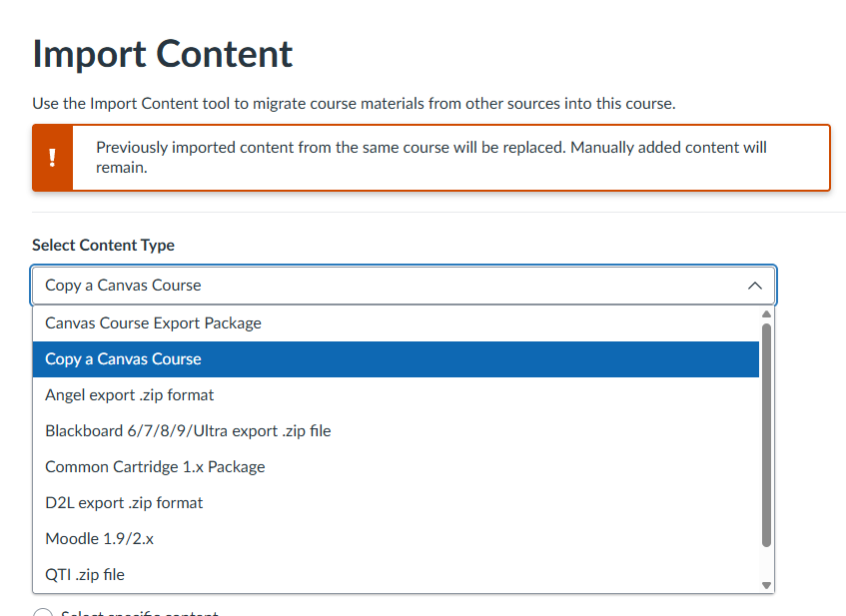Select highlighted Copy a Canvas Course option

tap(396, 359)
